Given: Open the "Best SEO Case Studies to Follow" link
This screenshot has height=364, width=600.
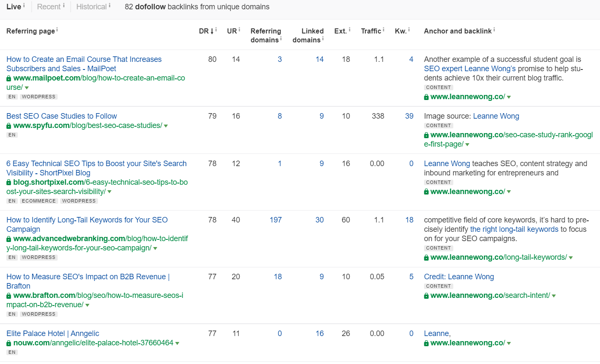Looking at the screenshot, I should click(x=61, y=116).
